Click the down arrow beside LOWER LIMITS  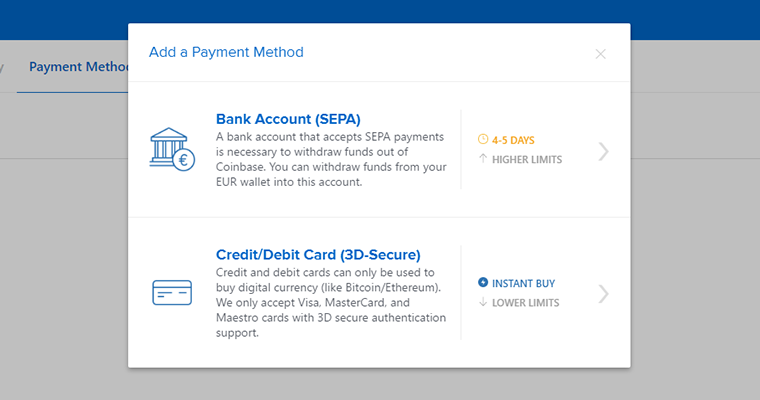pos(483,302)
